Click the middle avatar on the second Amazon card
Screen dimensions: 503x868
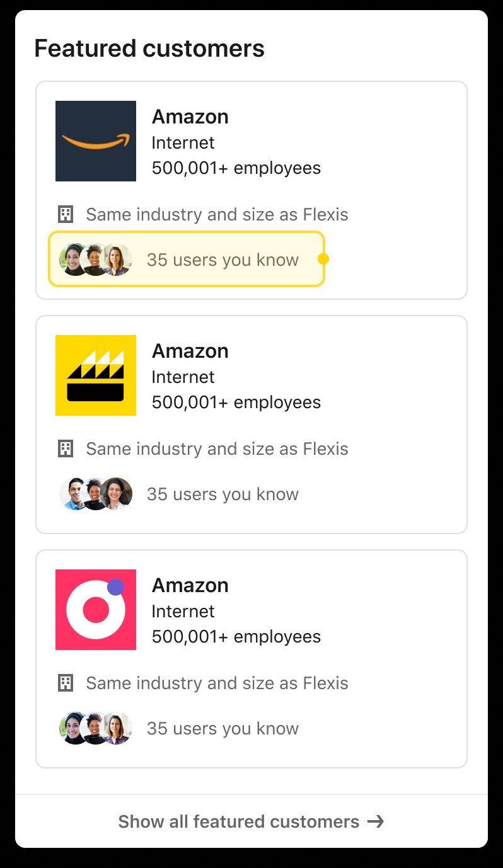coord(95,493)
